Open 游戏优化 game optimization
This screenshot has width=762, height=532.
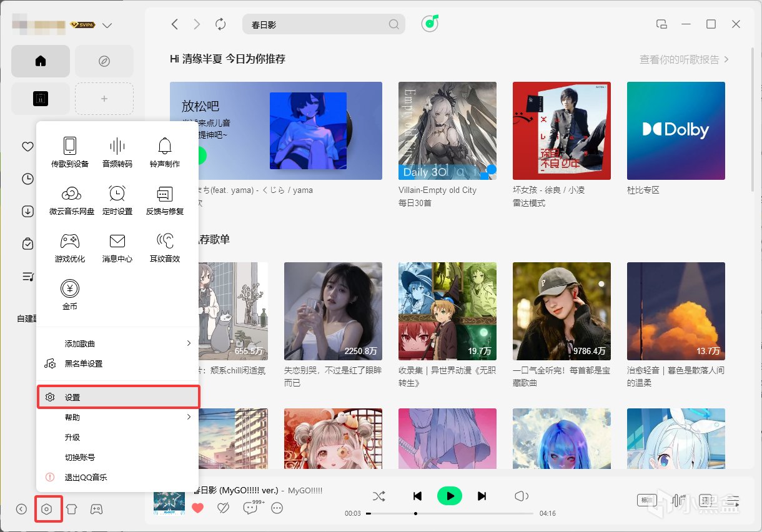[70, 248]
